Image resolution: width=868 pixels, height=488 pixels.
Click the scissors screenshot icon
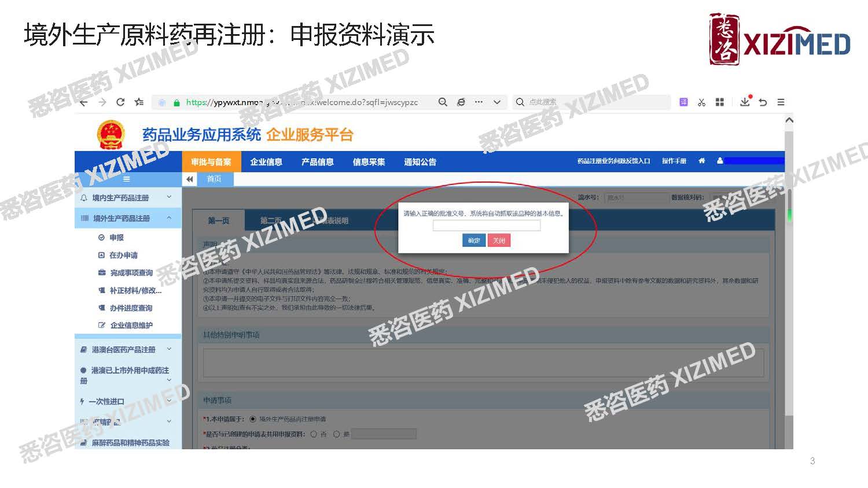[x=701, y=102]
